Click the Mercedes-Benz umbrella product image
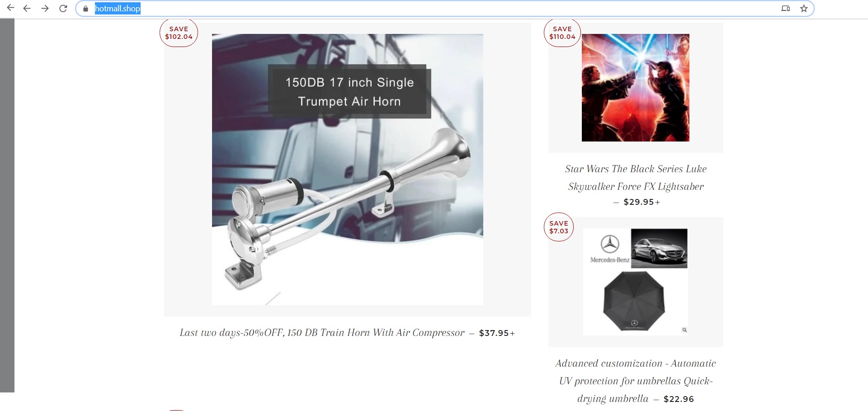Image resolution: width=868 pixels, height=411 pixels. 636,282
